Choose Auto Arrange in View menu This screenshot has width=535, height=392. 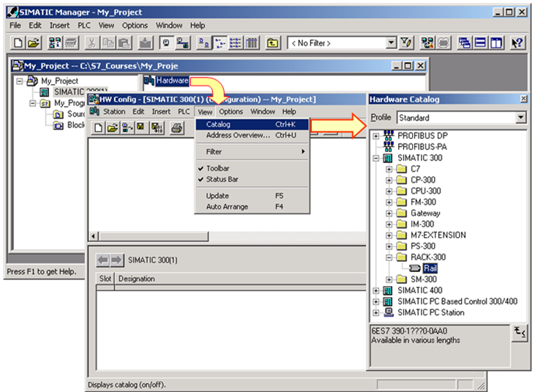[x=252, y=207]
